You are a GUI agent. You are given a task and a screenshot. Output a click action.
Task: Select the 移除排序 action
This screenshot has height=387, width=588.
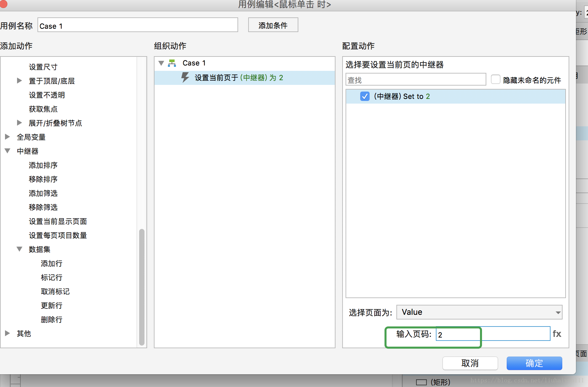tap(43, 179)
